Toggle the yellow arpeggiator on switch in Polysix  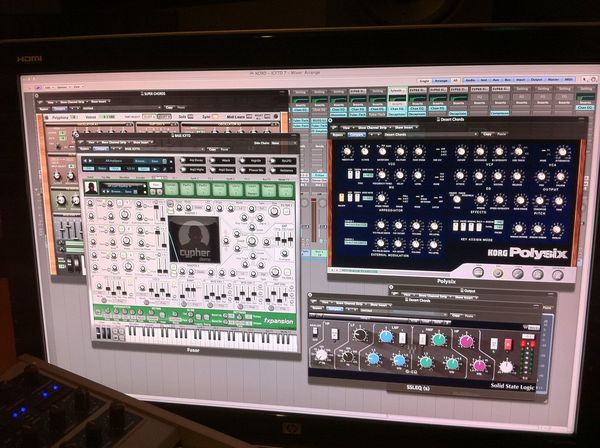coord(342,197)
